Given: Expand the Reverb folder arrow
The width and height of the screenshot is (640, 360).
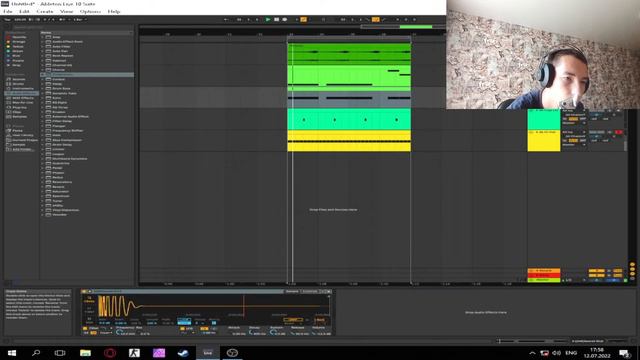Looking at the screenshot, I should pos(42,187).
